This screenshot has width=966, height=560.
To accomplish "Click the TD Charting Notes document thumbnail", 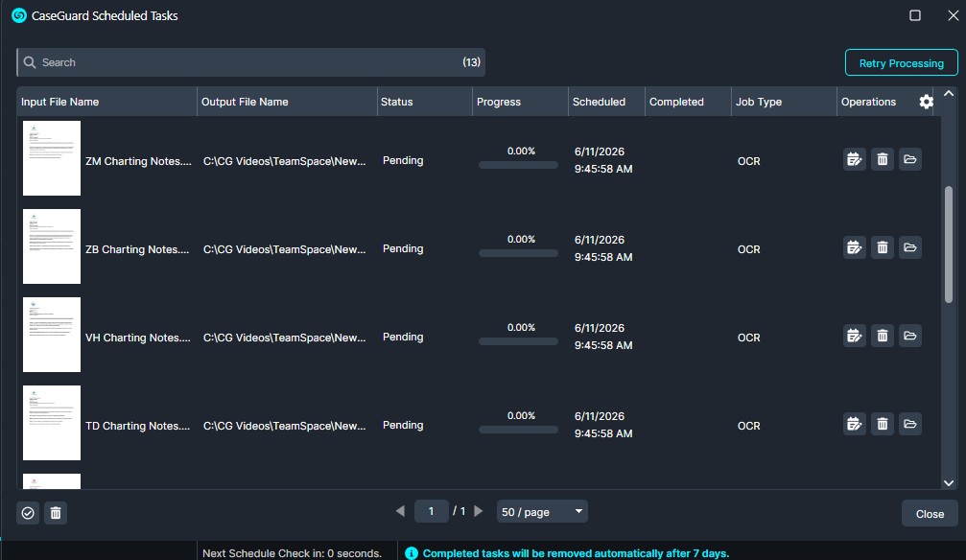I will (52, 423).
